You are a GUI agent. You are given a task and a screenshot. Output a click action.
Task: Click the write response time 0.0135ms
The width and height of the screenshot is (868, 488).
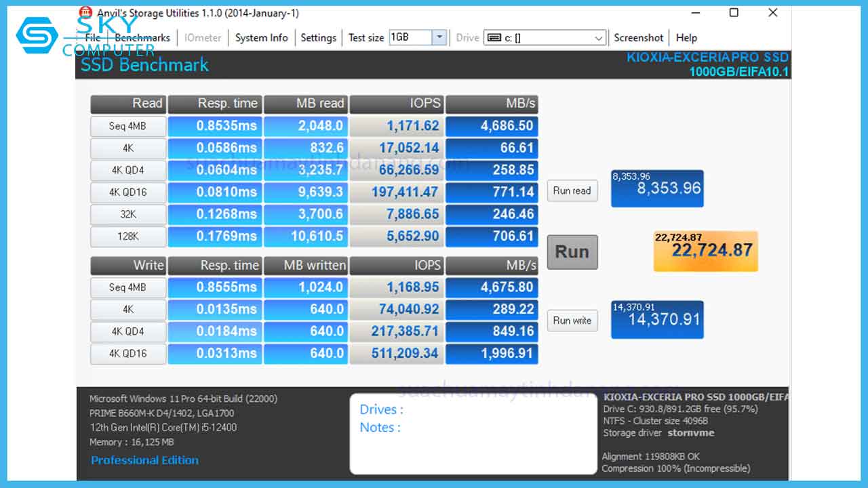[215, 310]
